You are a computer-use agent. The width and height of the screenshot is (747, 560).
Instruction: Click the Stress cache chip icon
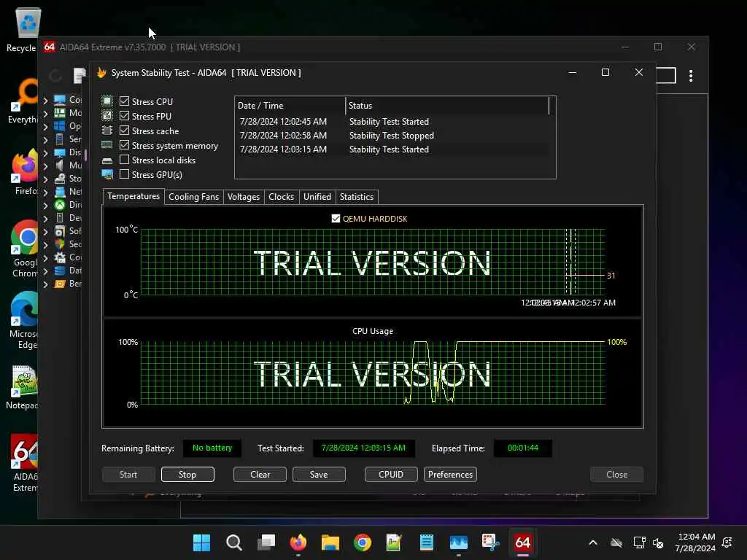click(x=107, y=131)
